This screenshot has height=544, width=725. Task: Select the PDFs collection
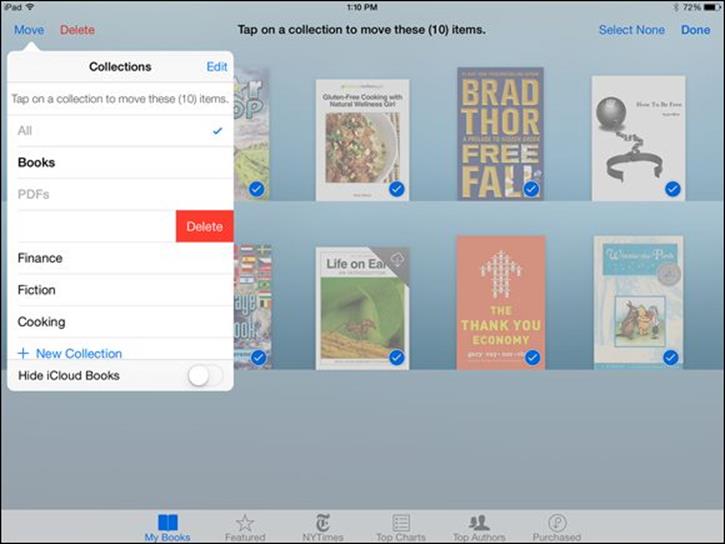120,195
